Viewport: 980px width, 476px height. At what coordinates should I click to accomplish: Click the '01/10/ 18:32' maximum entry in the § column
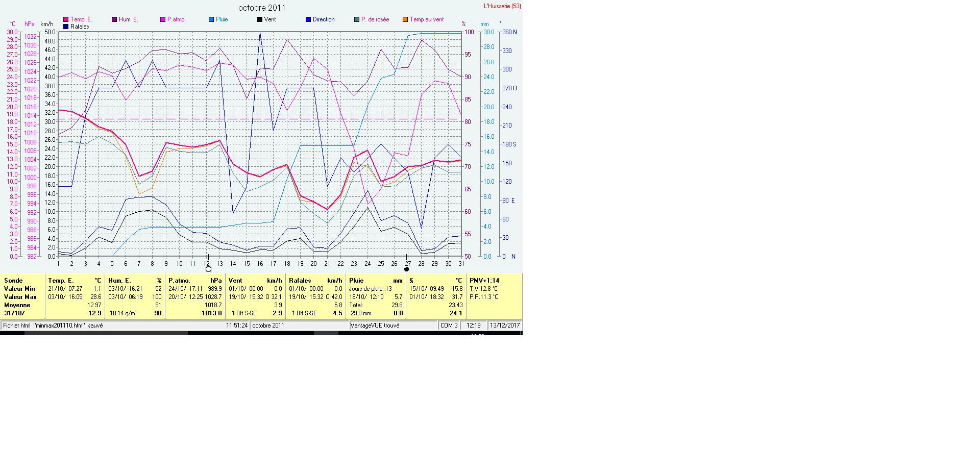427,297
